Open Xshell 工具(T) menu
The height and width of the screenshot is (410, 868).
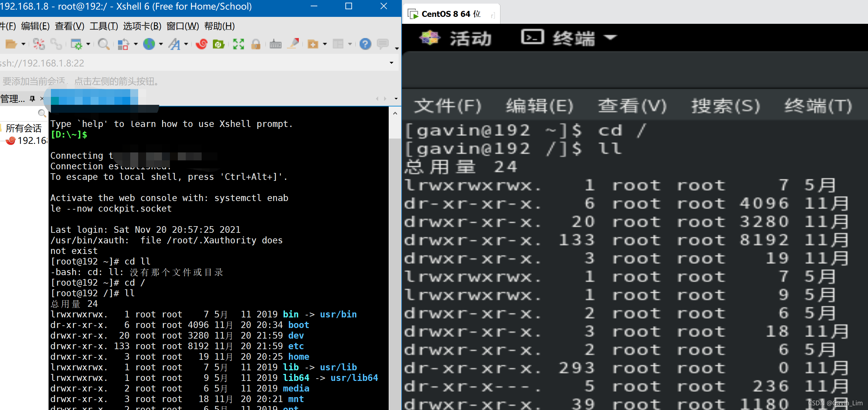click(104, 26)
